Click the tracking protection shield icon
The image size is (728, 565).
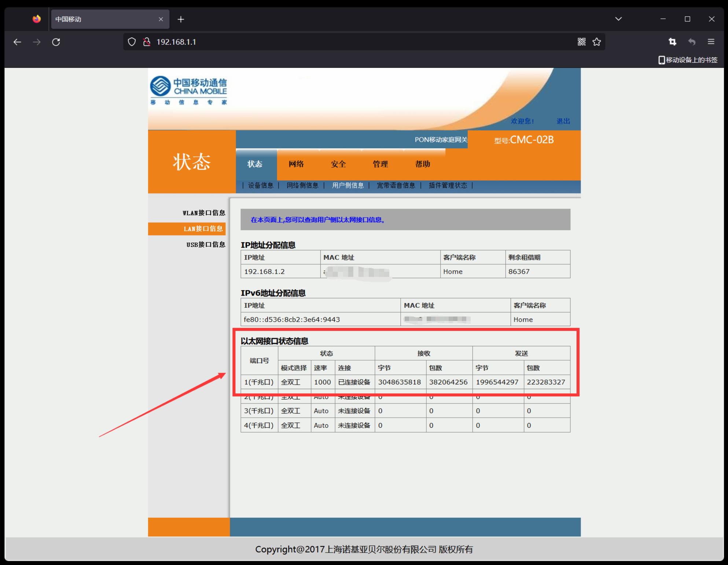132,42
